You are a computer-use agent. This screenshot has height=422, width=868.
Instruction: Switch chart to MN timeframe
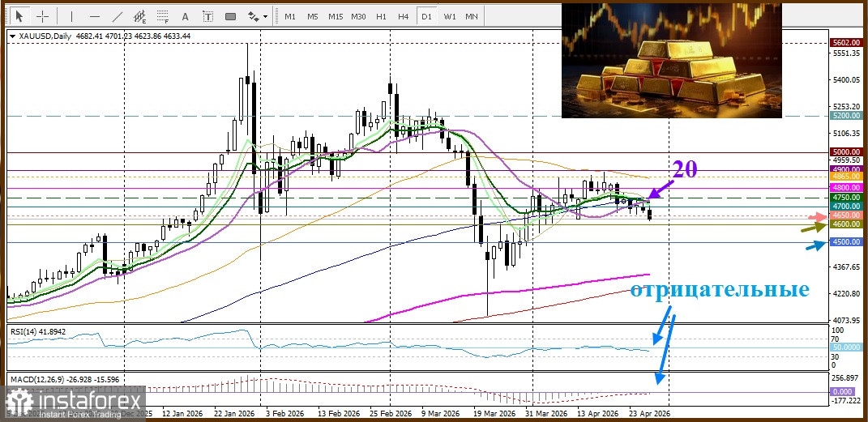pos(472,16)
